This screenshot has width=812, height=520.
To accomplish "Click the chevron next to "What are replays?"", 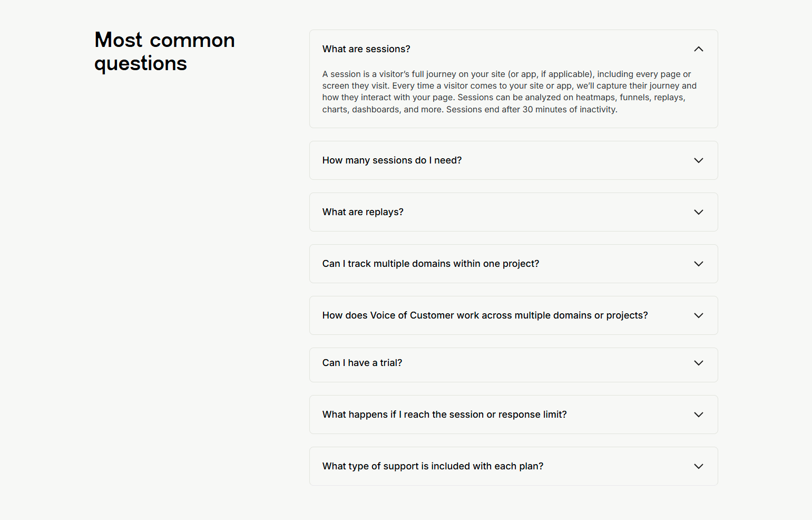I will [698, 212].
